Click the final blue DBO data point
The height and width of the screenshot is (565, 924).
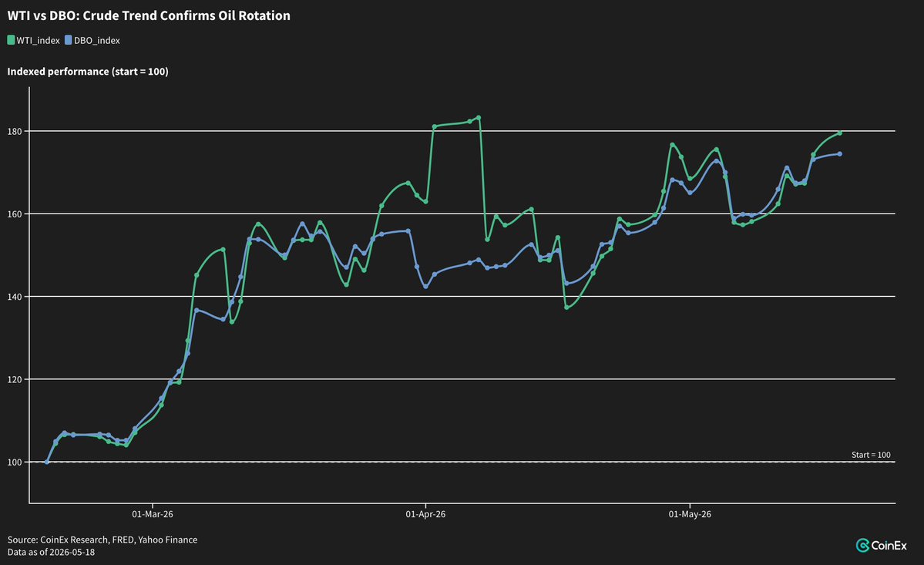840,153
